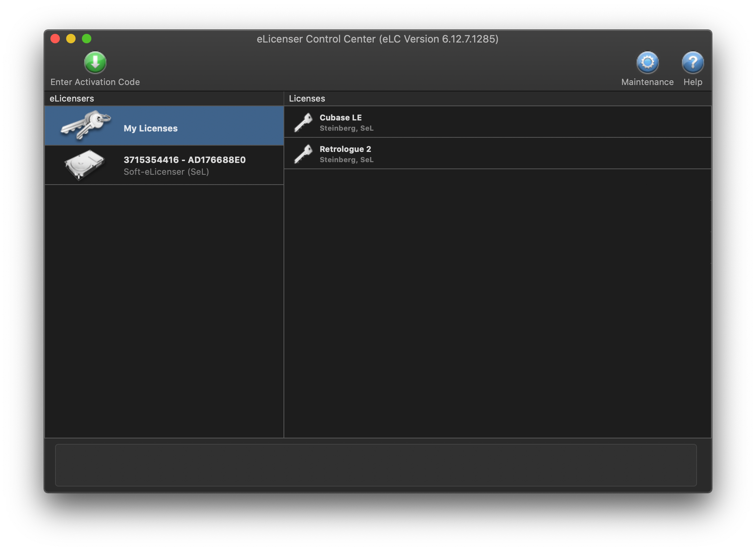Click 'Steinberg, SeL' under Cubase LE

pyautogui.click(x=346, y=128)
